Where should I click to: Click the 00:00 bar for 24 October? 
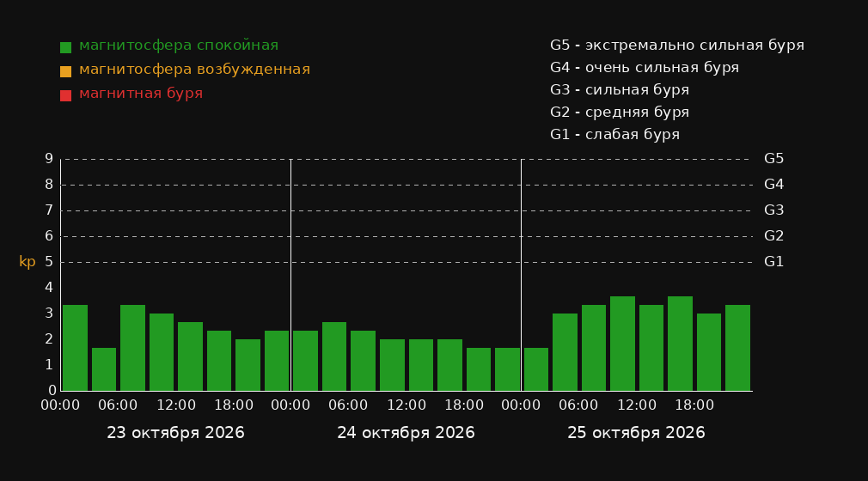click(306, 361)
